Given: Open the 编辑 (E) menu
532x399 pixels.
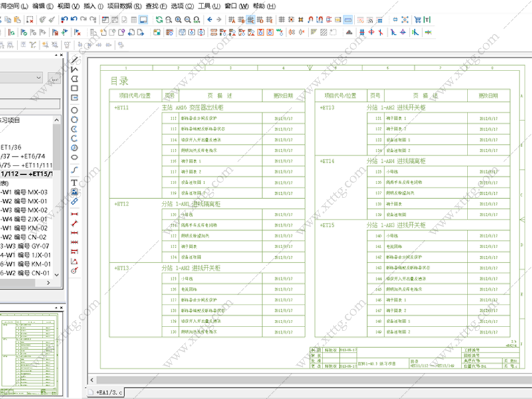Looking at the screenshot, I should [x=43, y=6].
